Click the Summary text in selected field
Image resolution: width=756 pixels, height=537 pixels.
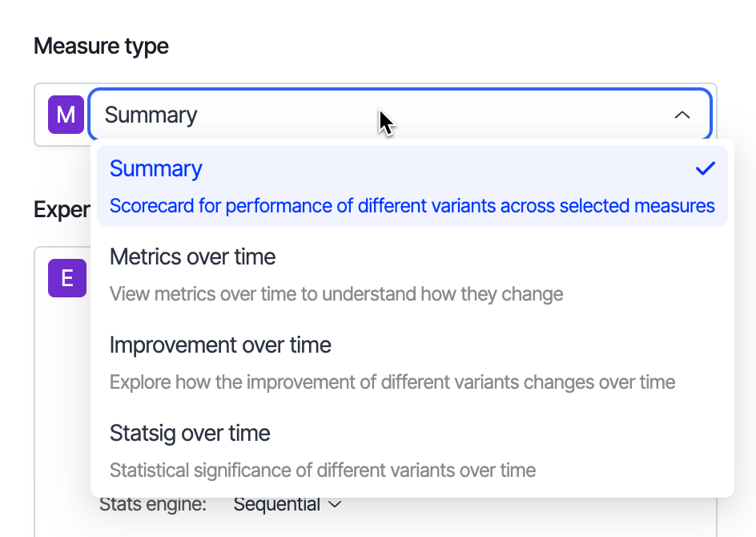tap(151, 115)
